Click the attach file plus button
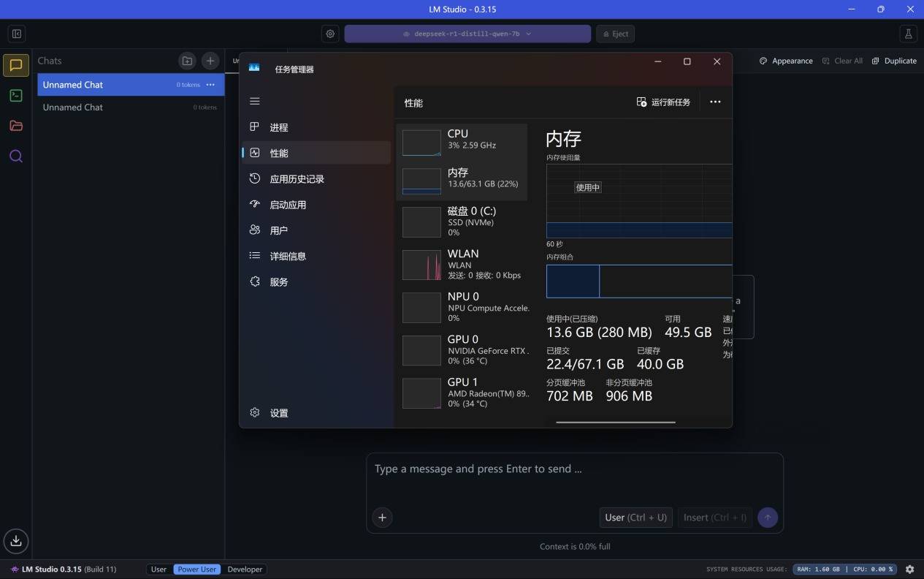 382,518
